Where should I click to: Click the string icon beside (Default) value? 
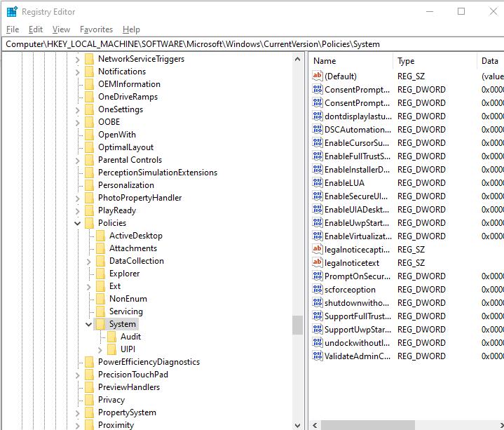(318, 76)
